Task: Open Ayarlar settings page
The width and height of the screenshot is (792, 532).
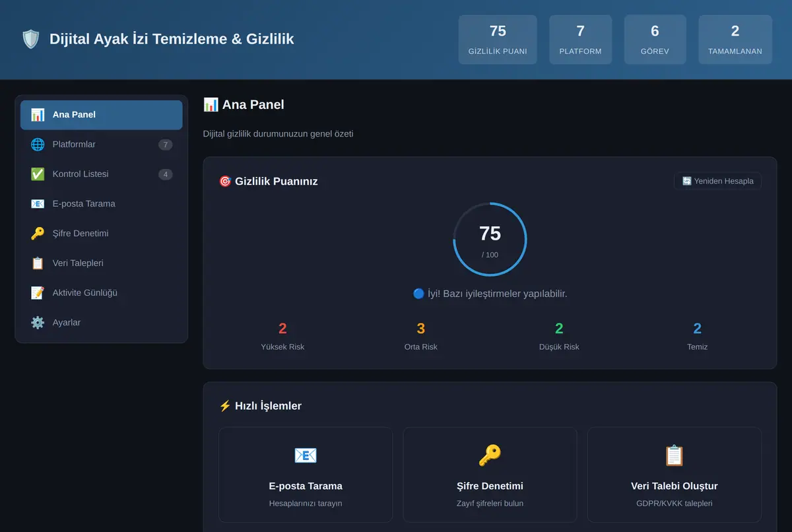Action: coord(102,323)
